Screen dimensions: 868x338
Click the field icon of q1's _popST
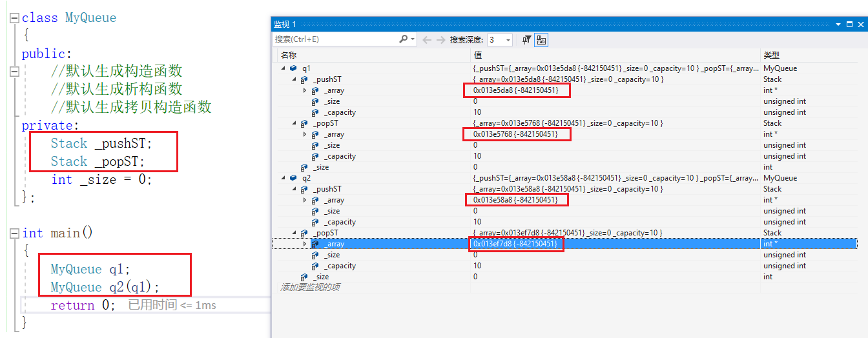click(x=304, y=123)
